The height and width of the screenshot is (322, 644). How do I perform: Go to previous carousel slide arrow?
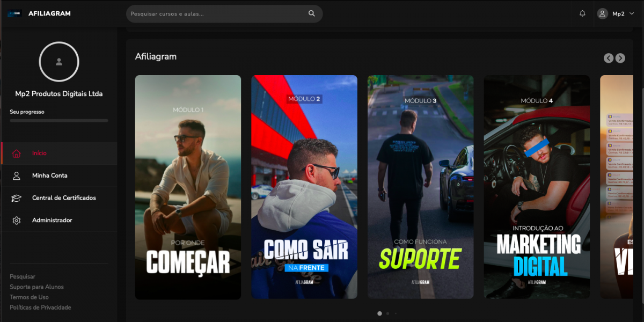[608, 58]
